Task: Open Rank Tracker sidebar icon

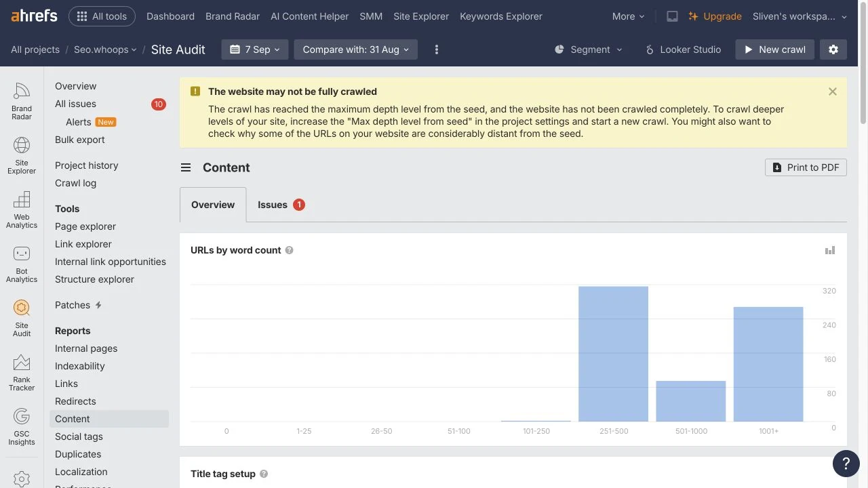Action: point(22,373)
